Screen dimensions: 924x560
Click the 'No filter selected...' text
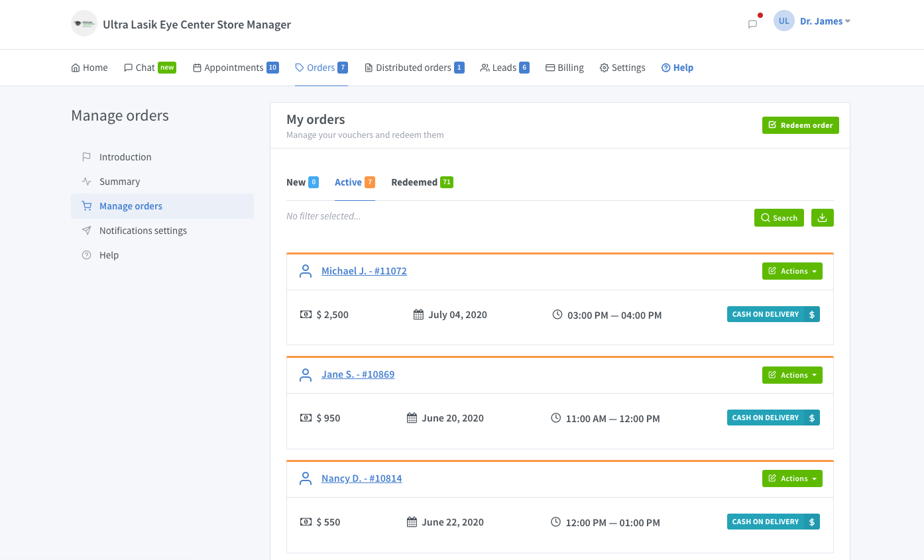(323, 216)
